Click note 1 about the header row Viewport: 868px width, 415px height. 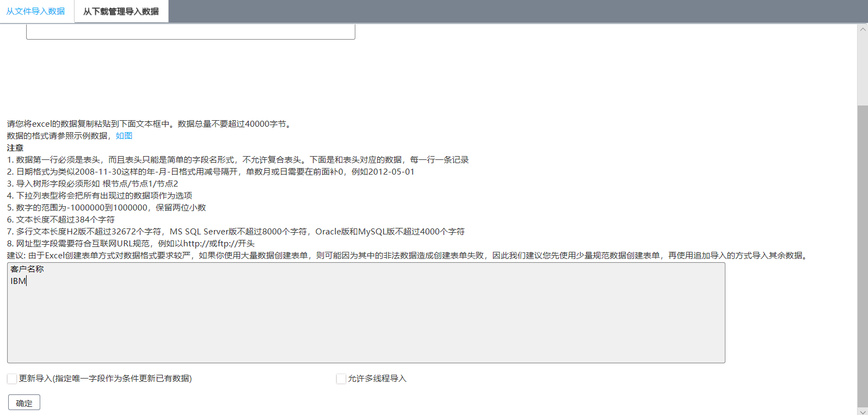(x=238, y=160)
